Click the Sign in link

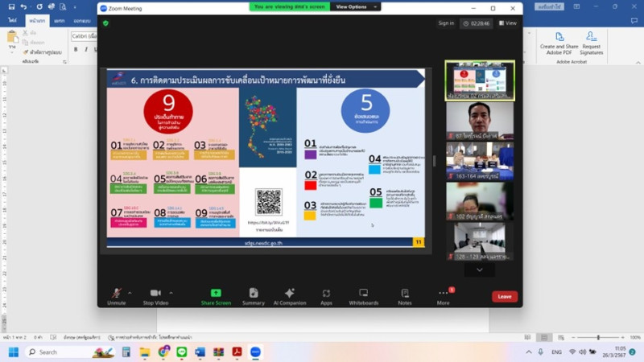point(446,23)
